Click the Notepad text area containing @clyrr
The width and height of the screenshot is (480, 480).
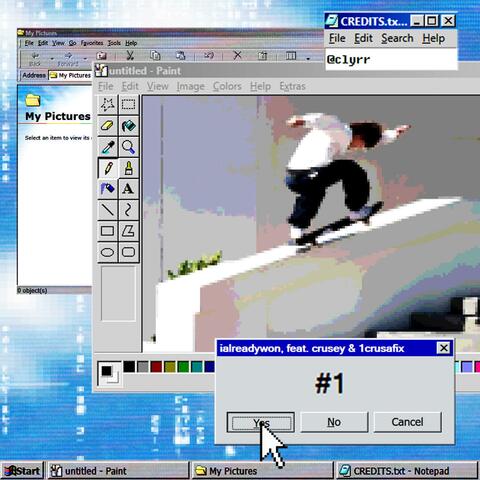[391, 59]
